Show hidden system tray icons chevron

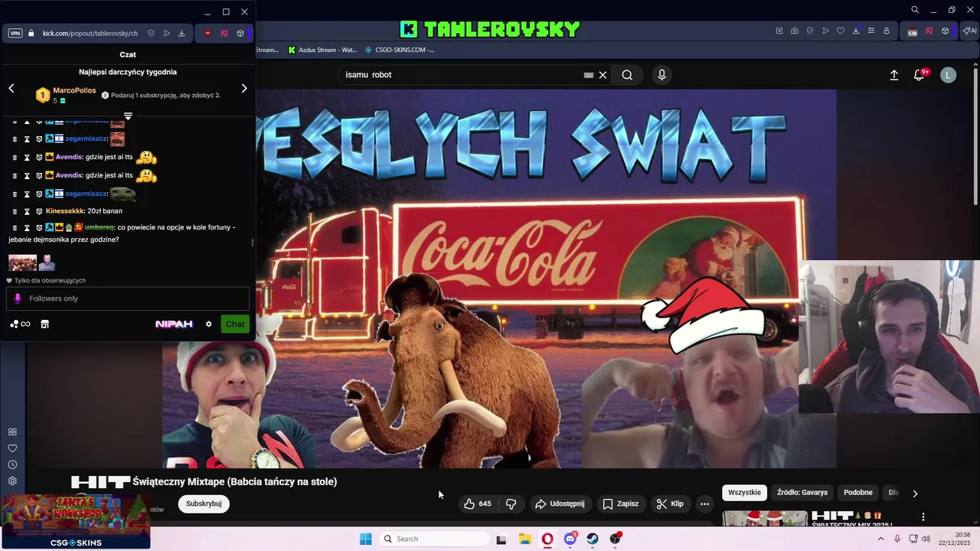pos(880,539)
